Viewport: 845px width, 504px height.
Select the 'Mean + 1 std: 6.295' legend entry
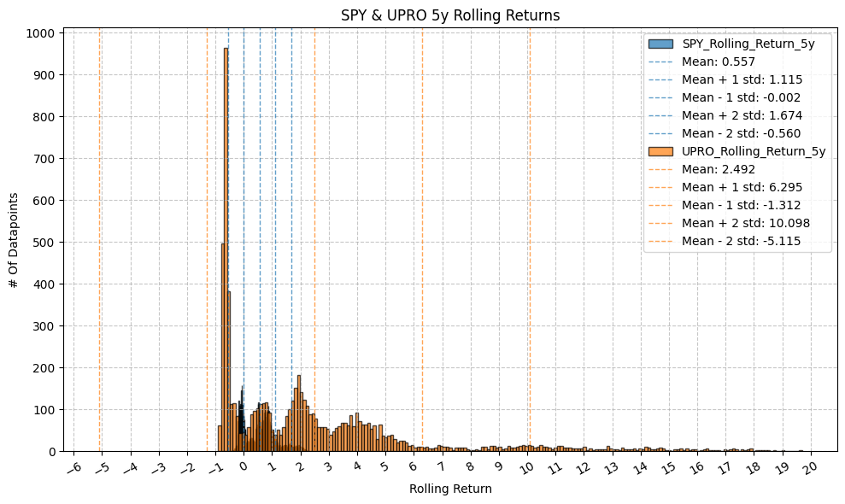coord(742,187)
